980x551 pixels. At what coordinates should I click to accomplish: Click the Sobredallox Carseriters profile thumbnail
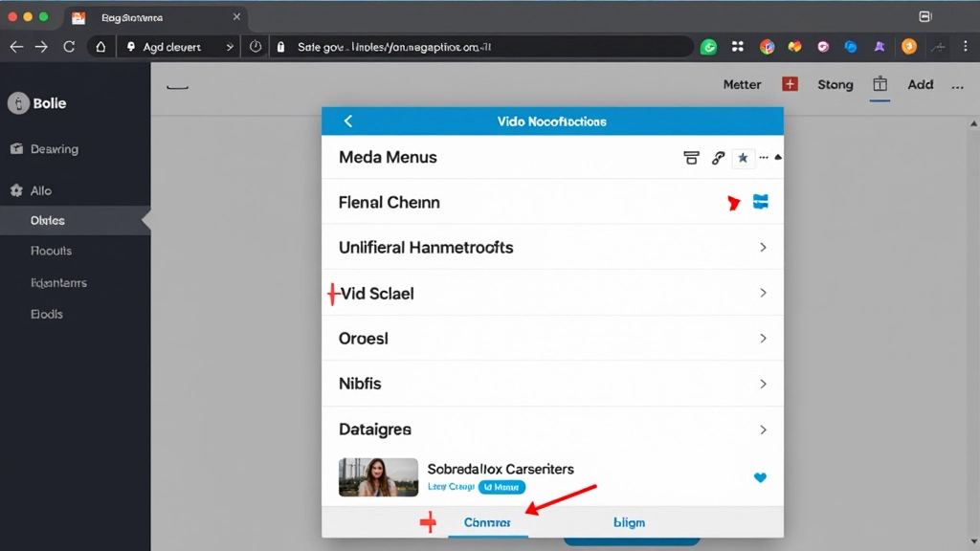click(x=378, y=476)
